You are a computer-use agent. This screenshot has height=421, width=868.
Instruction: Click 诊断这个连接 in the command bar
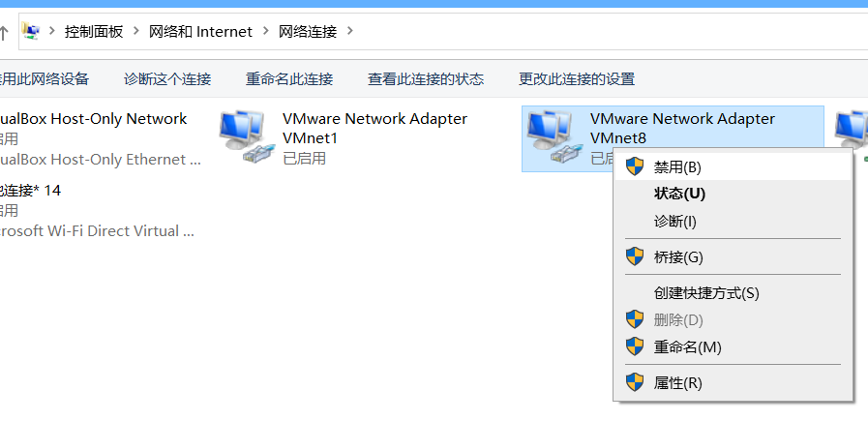(x=167, y=79)
